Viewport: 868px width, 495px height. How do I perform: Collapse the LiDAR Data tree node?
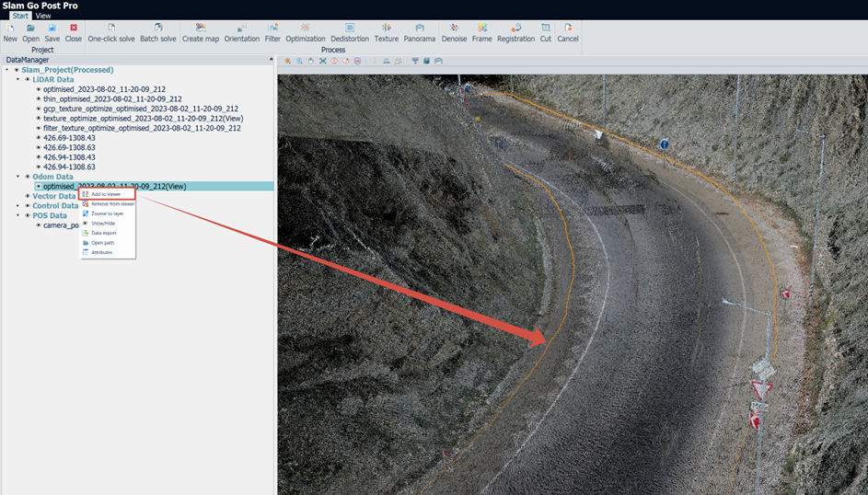pyautogui.click(x=17, y=80)
